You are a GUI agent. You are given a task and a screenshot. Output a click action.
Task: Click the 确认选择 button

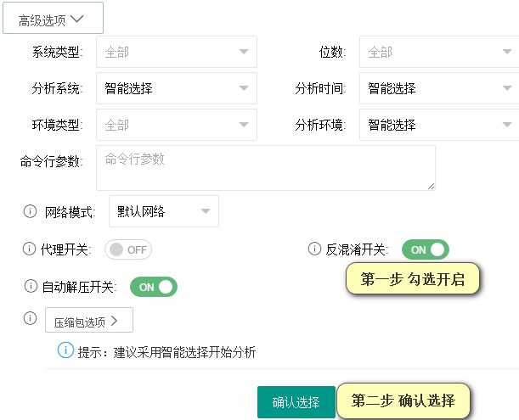(x=296, y=402)
